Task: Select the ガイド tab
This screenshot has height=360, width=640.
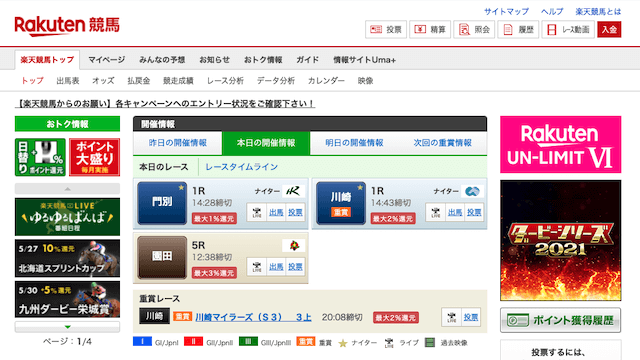Action: (307, 60)
